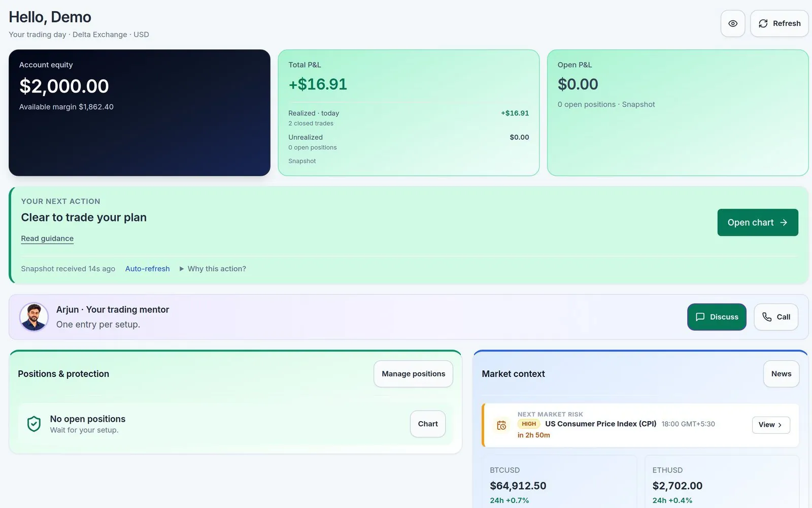Toggle the Auto-refresh option
The image size is (812, 508).
(147, 269)
